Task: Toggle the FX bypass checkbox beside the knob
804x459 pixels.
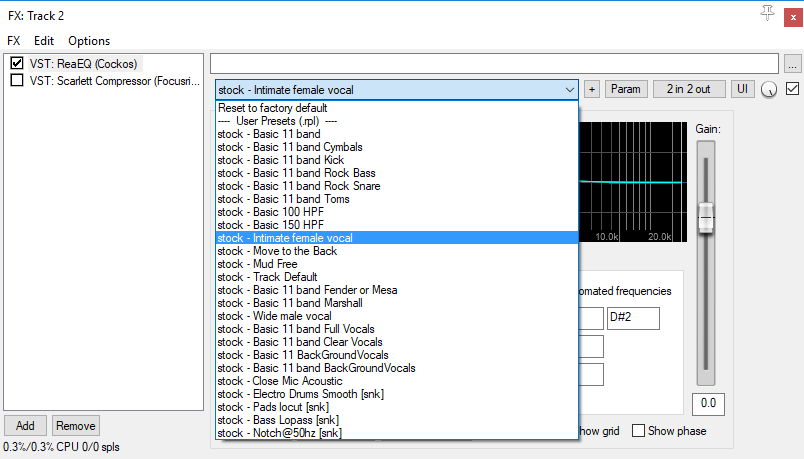Action: coord(792,89)
